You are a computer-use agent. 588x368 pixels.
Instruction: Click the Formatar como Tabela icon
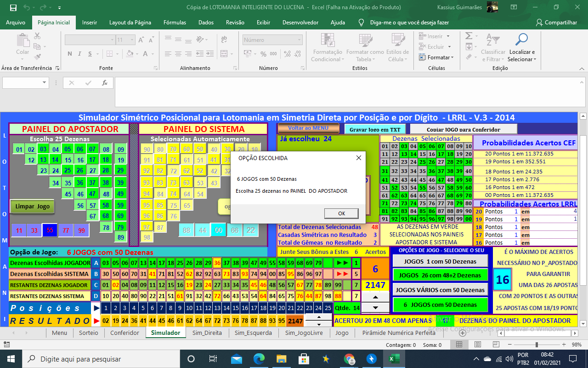click(366, 41)
